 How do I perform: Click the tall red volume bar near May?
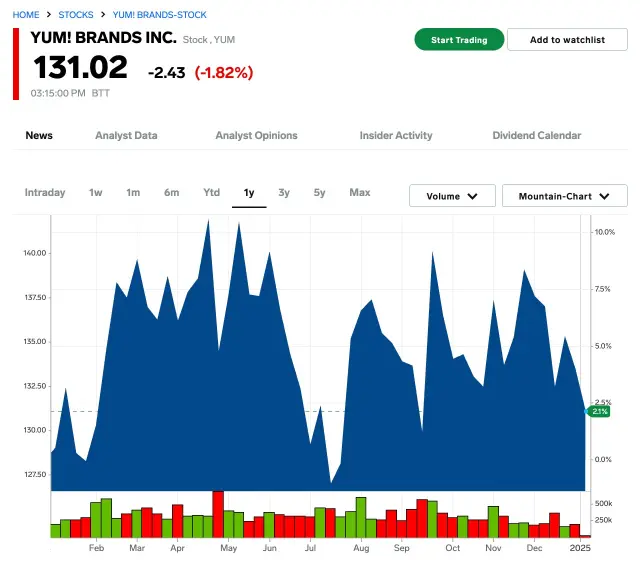[x=218, y=514]
